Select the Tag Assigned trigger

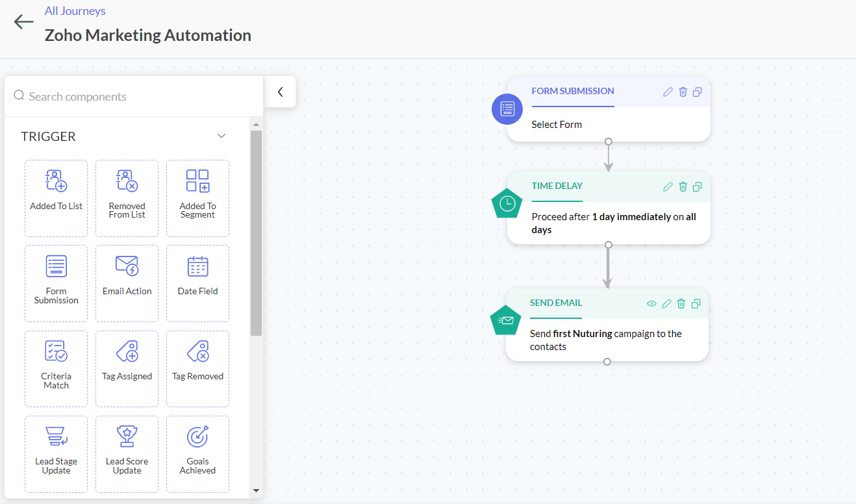[x=127, y=368]
